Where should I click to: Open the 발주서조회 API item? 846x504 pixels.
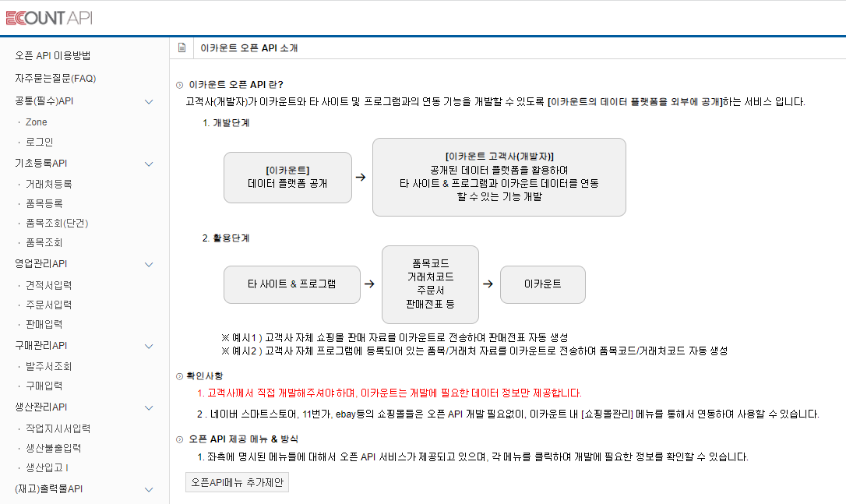(x=48, y=366)
